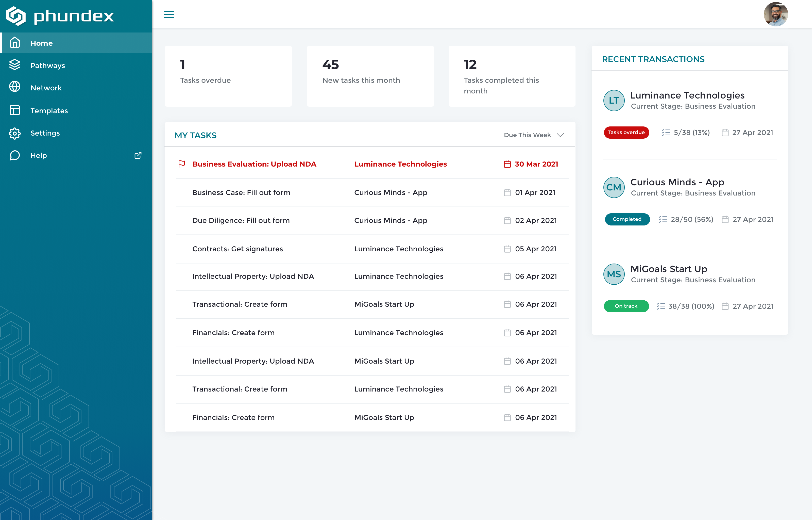Click the hamburger menu icon
Image resolution: width=812 pixels, height=520 pixels.
tap(169, 14)
